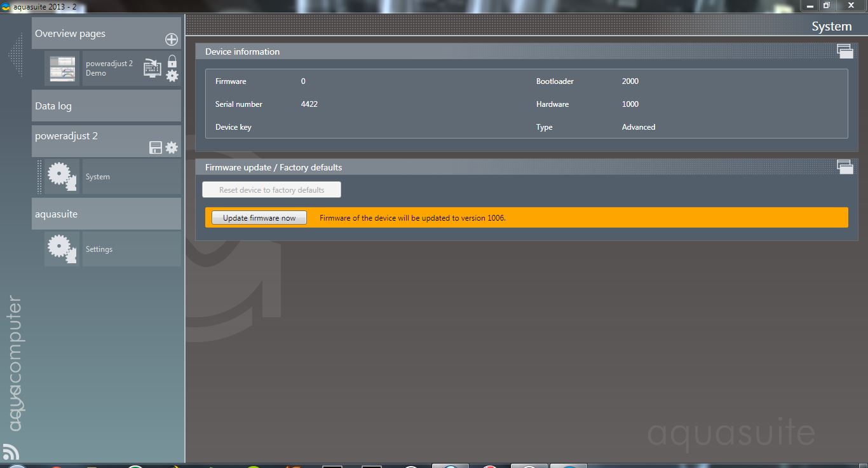Open gear settings for poweradjust 2 Demo page
The width and height of the screenshot is (868, 468).
click(x=172, y=76)
